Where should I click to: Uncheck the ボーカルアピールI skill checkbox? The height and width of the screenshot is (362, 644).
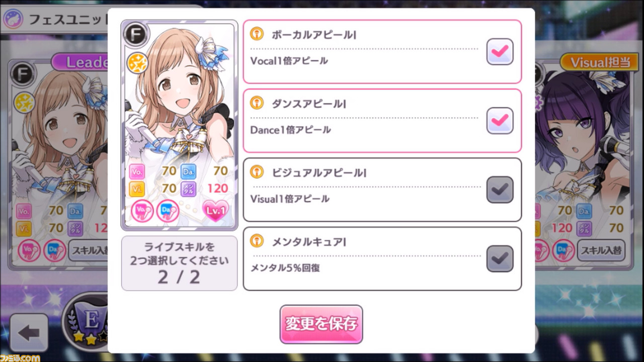click(500, 51)
